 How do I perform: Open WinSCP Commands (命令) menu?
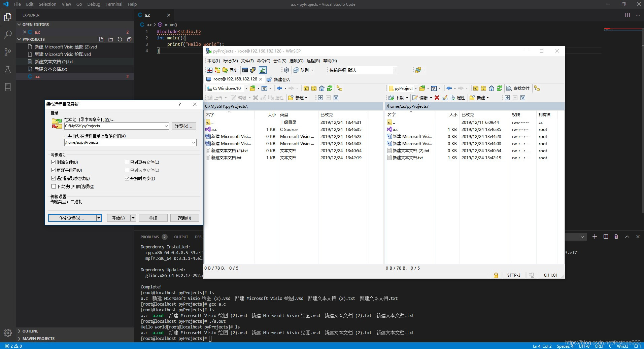(x=263, y=61)
